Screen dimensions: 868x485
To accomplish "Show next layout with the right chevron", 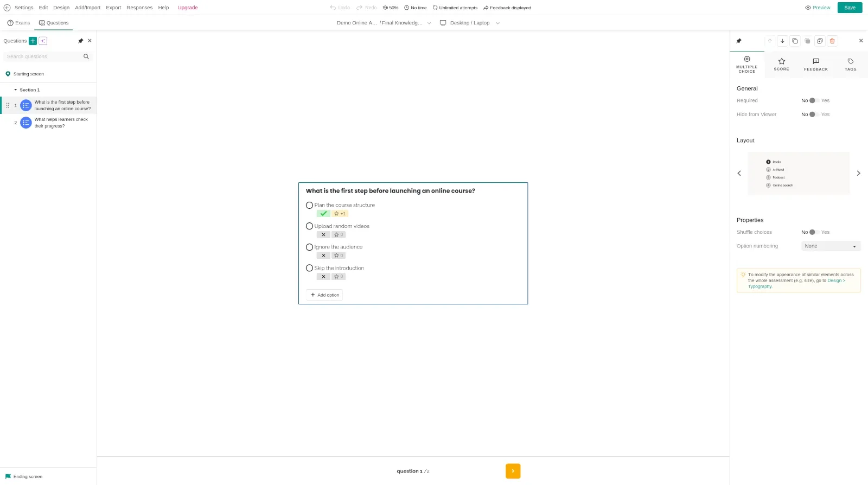I will point(858,173).
